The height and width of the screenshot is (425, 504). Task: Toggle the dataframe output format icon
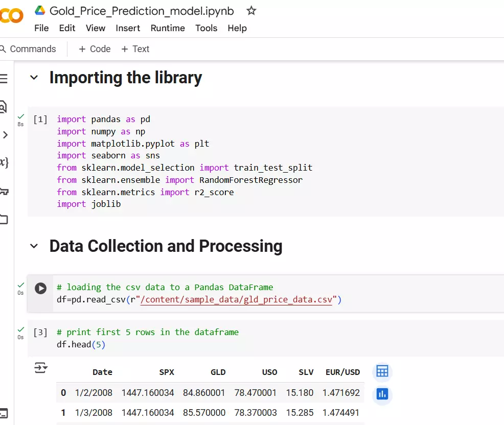[41, 368]
